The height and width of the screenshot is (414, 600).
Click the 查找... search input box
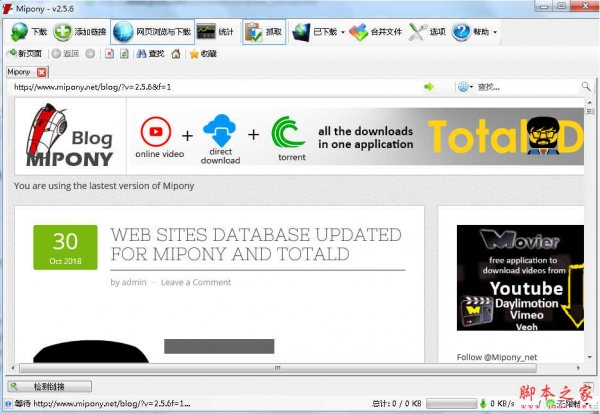[x=528, y=87]
